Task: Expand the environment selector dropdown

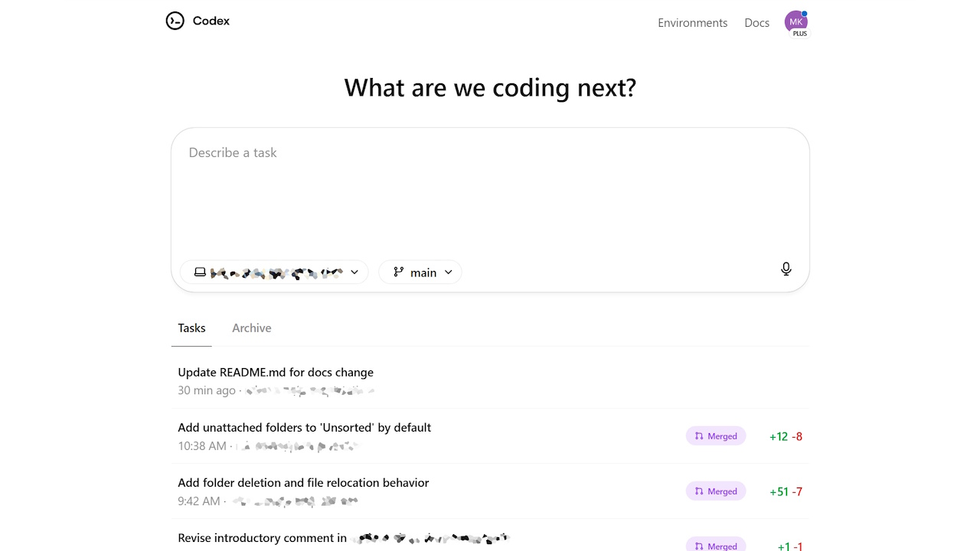Action: pos(354,272)
